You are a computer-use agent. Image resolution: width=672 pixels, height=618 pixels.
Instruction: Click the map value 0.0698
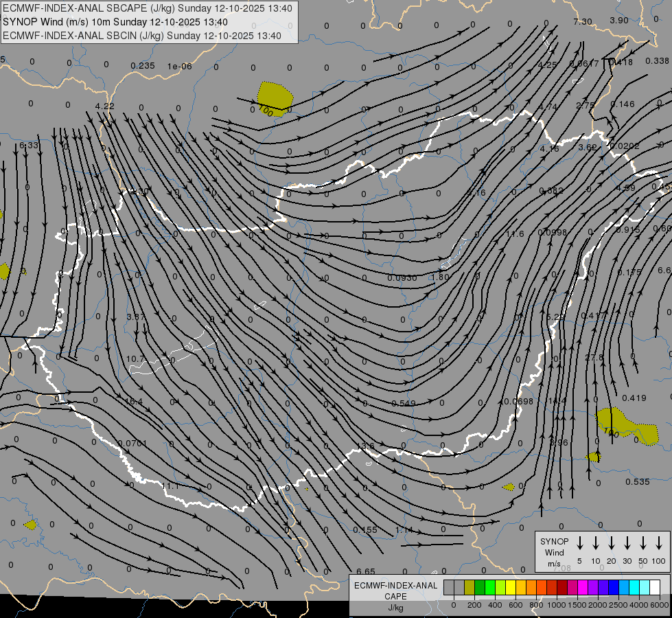[518, 402]
